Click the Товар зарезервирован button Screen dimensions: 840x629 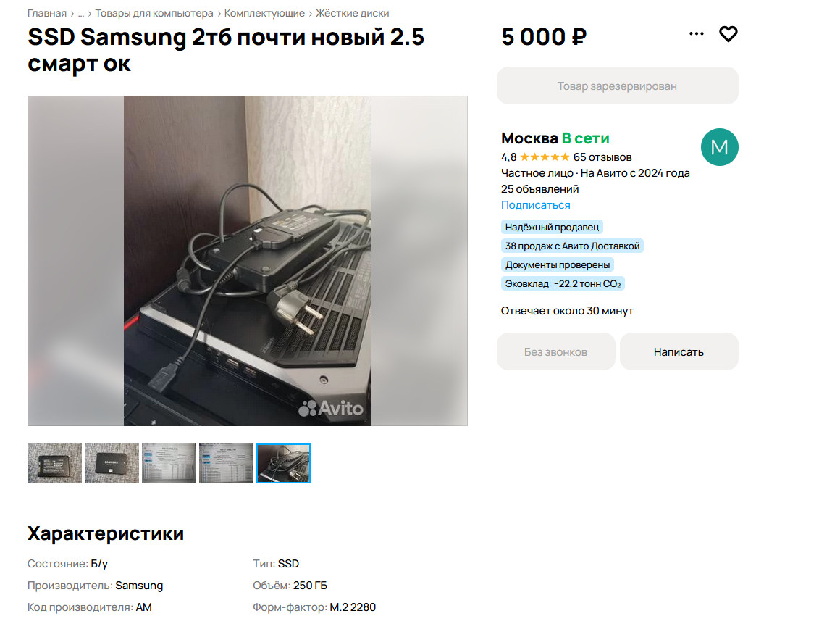point(617,86)
